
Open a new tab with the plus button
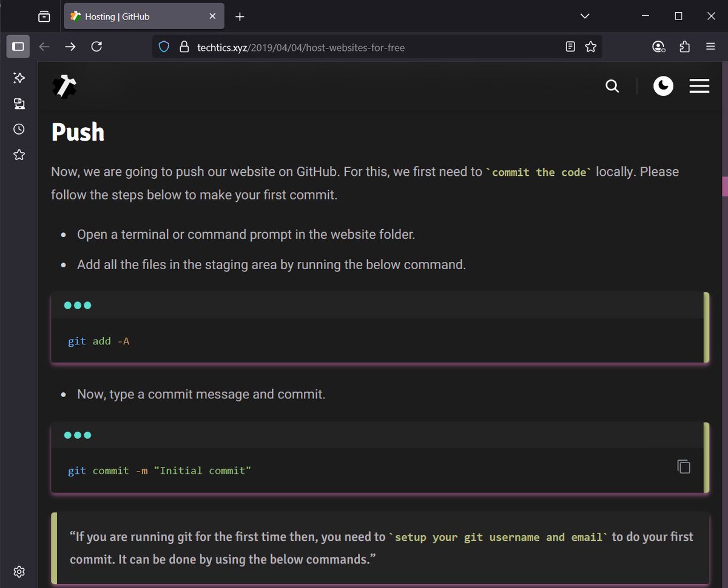point(240,16)
